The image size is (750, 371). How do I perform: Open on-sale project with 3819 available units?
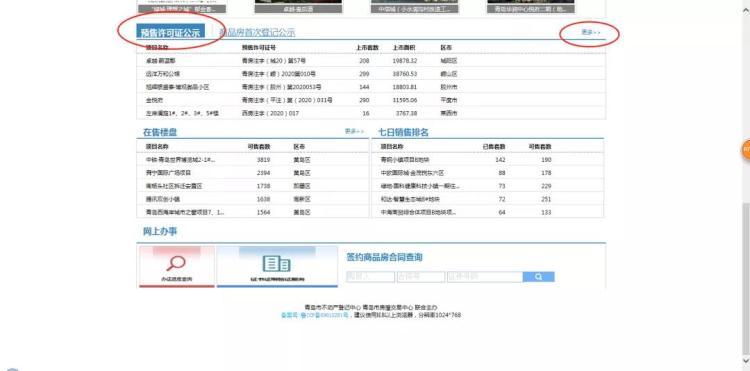[x=180, y=160]
